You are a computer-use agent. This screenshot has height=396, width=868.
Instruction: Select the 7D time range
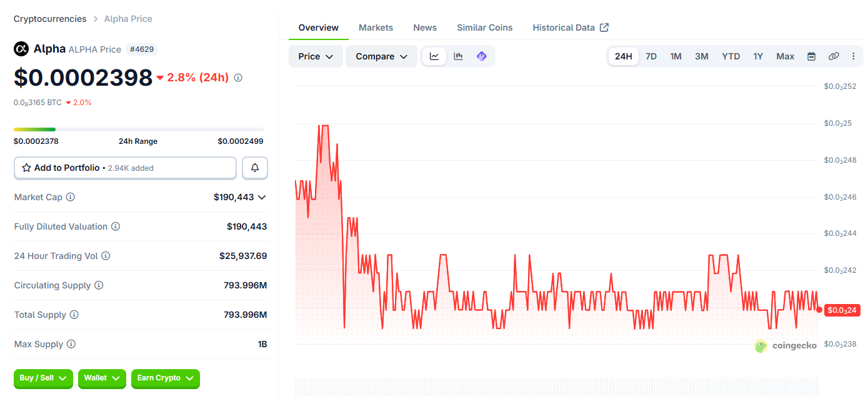tap(651, 56)
